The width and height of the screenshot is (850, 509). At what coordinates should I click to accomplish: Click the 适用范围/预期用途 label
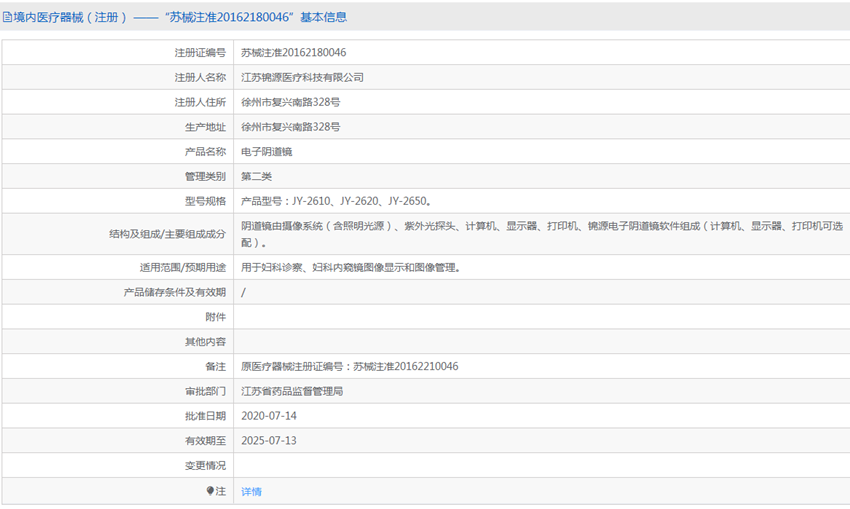tap(183, 267)
